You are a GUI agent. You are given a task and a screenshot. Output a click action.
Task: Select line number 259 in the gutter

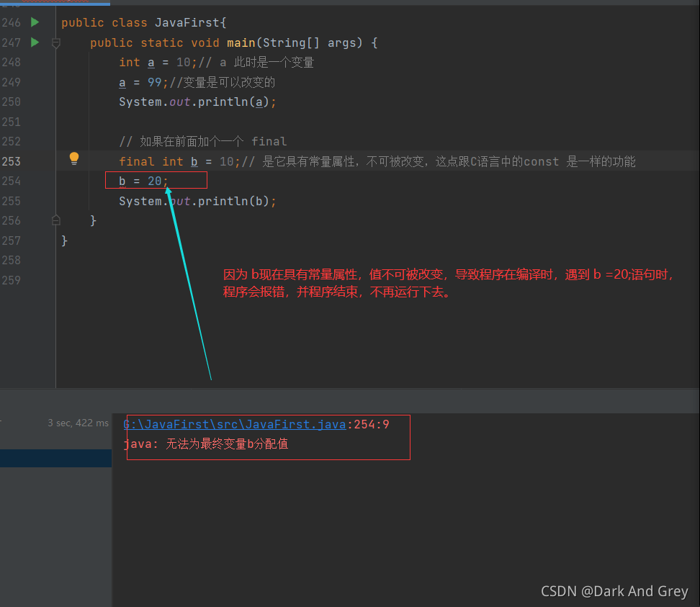tap(11, 280)
